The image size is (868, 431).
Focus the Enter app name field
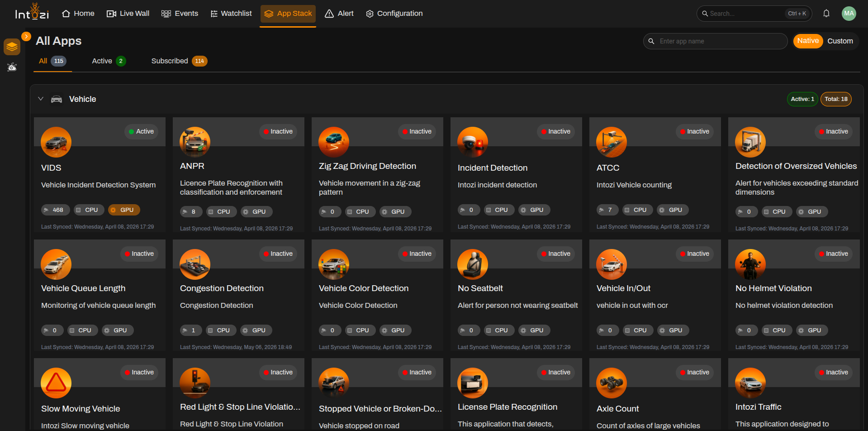715,41
